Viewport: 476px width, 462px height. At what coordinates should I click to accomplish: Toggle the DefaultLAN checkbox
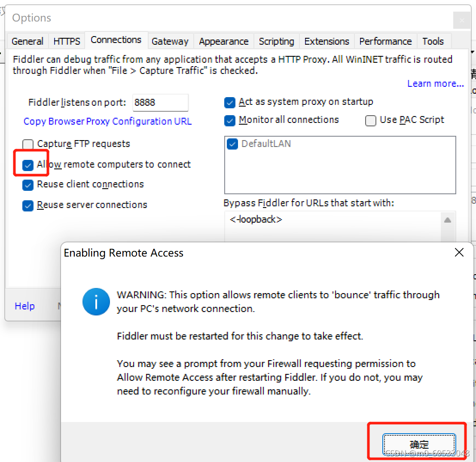click(232, 144)
